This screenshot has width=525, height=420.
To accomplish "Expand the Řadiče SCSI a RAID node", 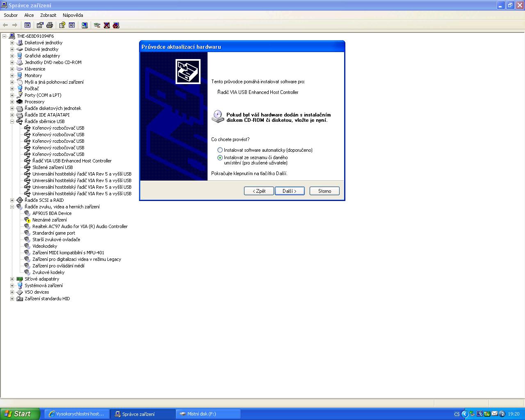I will pyautogui.click(x=12, y=200).
